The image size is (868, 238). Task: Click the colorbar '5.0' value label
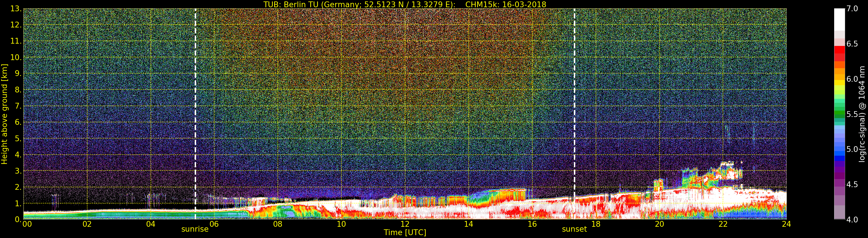(x=852, y=149)
